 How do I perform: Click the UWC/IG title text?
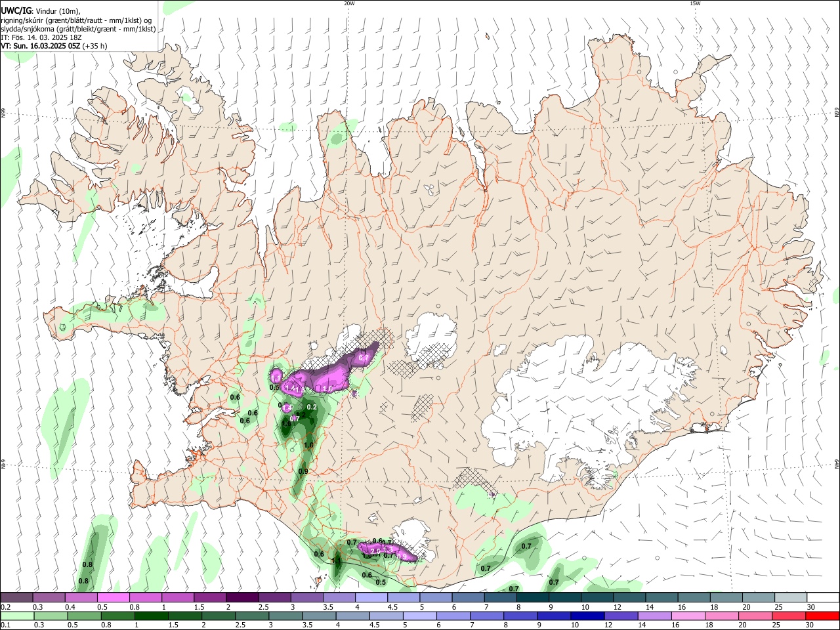click(16, 10)
